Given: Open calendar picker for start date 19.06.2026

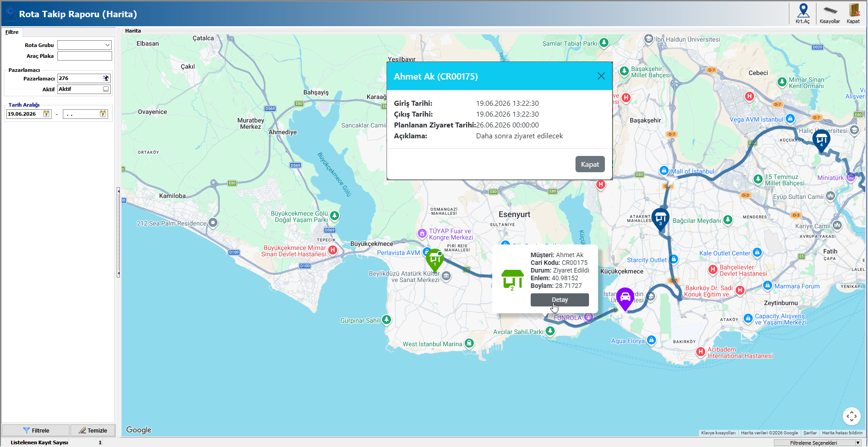Looking at the screenshot, I should tap(46, 114).
